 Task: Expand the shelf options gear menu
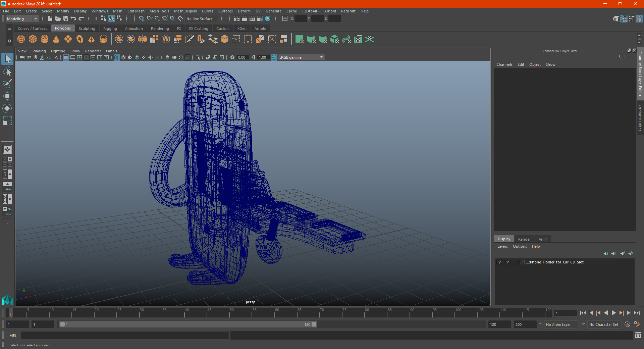pyautogui.click(x=9, y=41)
